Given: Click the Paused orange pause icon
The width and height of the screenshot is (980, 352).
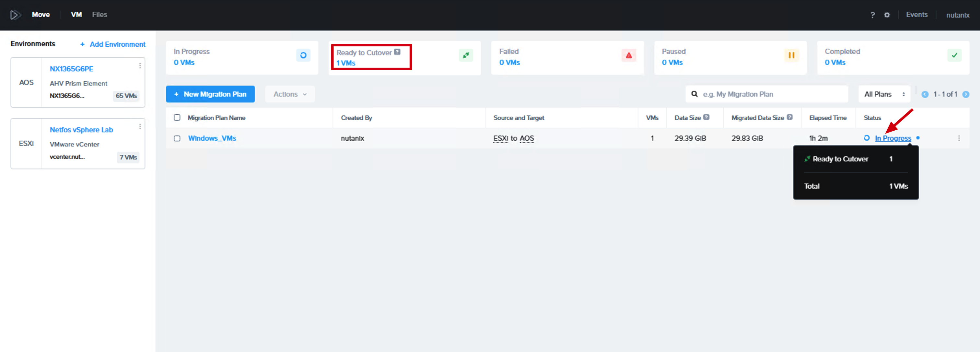Looking at the screenshot, I should click(791, 55).
